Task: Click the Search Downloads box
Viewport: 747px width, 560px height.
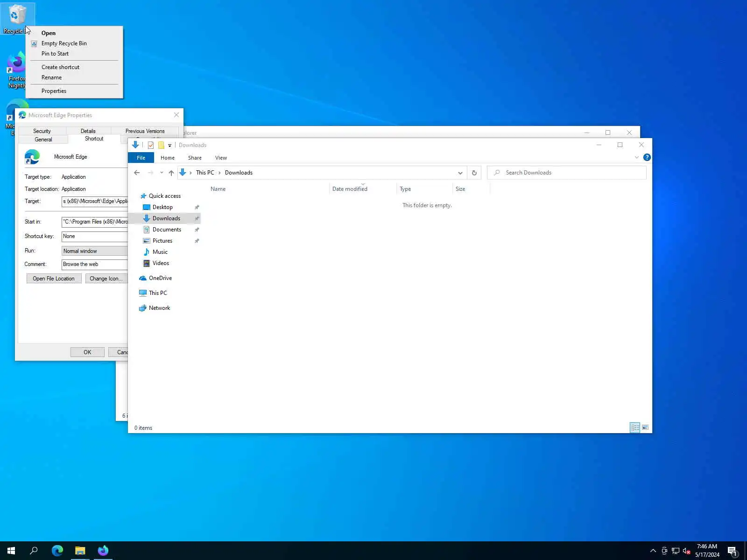Action: (567, 173)
